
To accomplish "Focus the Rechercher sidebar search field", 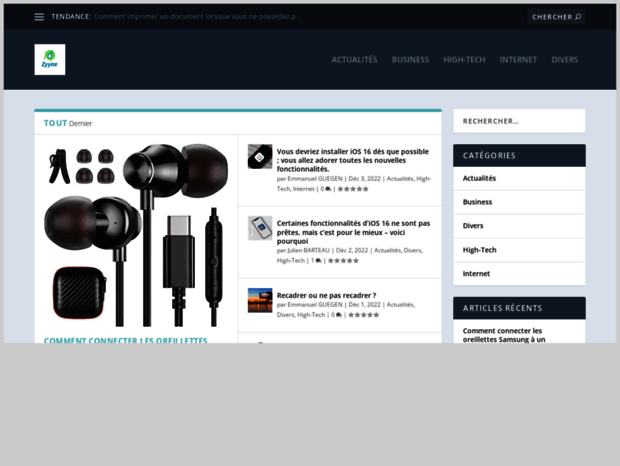I will pyautogui.click(x=519, y=121).
